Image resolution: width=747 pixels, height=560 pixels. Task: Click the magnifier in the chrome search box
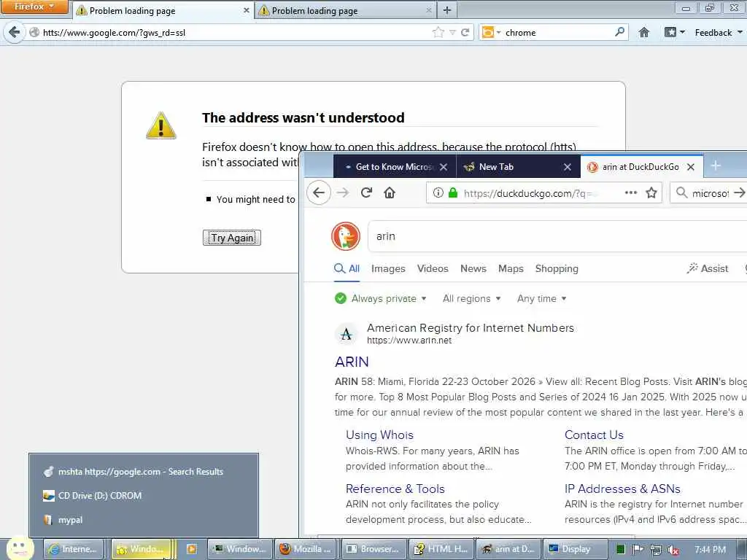[x=619, y=32]
